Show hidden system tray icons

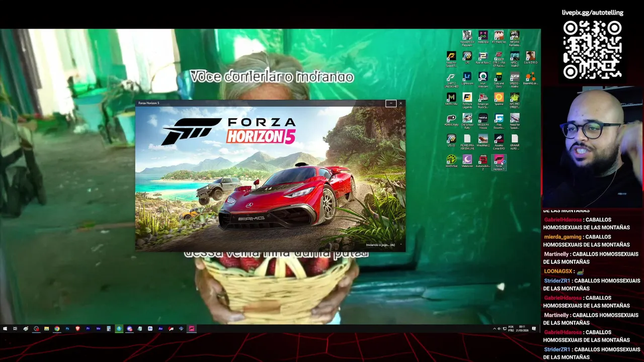click(494, 329)
